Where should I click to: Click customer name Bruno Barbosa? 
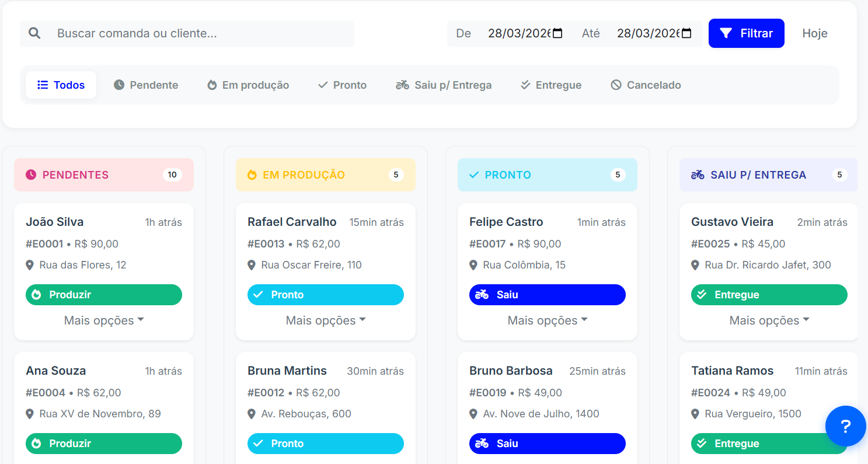[x=511, y=371]
